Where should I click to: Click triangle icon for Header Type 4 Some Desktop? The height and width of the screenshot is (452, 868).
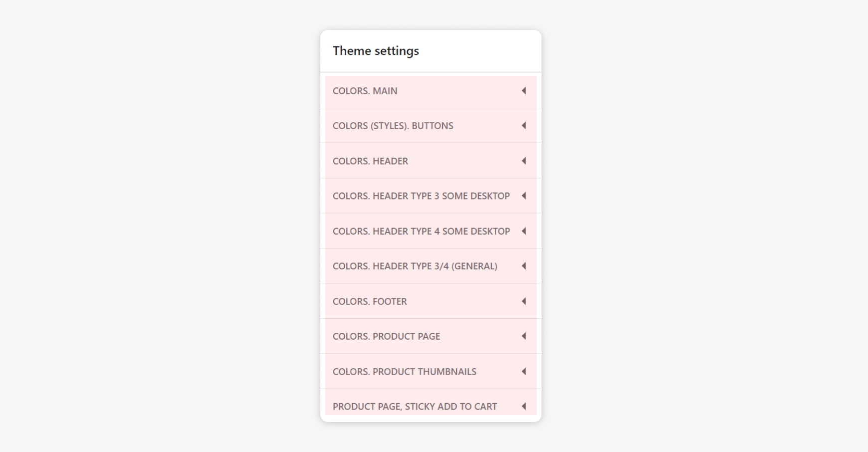pos(524,231)
